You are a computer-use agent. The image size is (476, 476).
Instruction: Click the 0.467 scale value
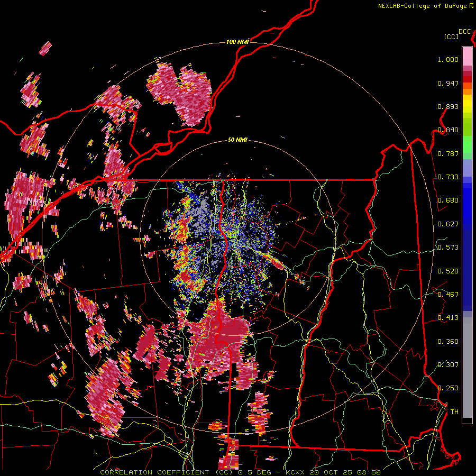(x=448, y=295)
